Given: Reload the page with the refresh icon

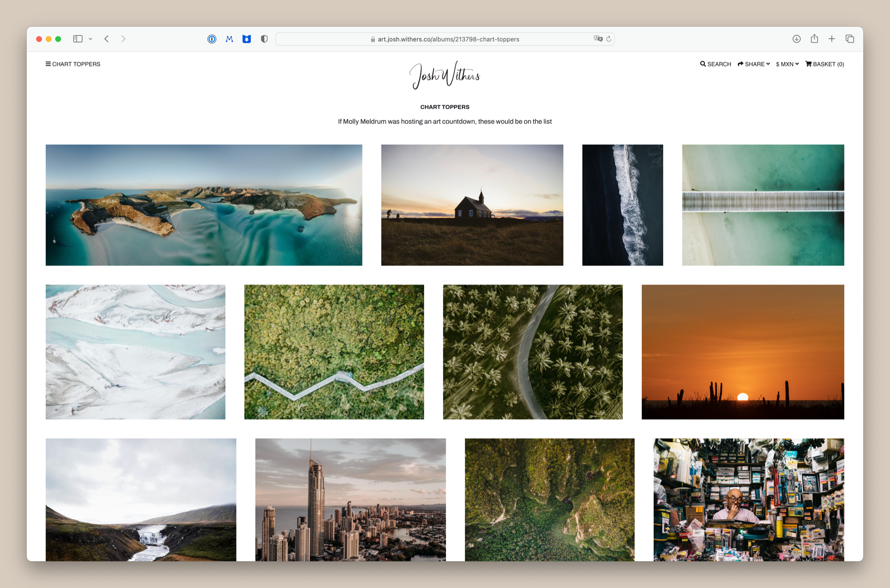Looking at the screenshot, I should click(x=609, y=39).
